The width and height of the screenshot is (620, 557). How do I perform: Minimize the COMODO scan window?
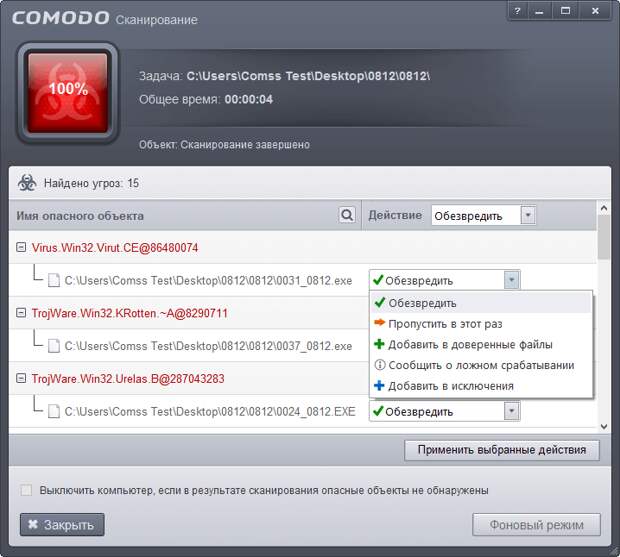pos(539,11)
